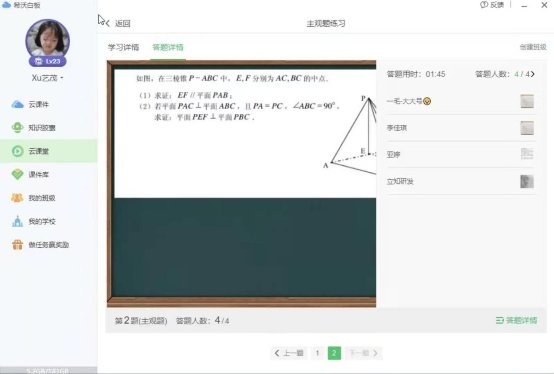Switch to the 学习详情 tab

point(123,47)
